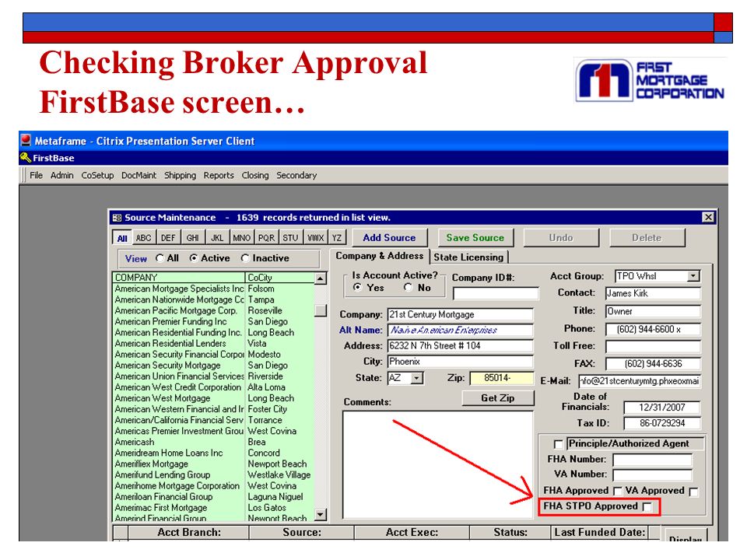Screen dimensions: 747x560
Task: Click the Add Source button
Action: click(389, 238)
